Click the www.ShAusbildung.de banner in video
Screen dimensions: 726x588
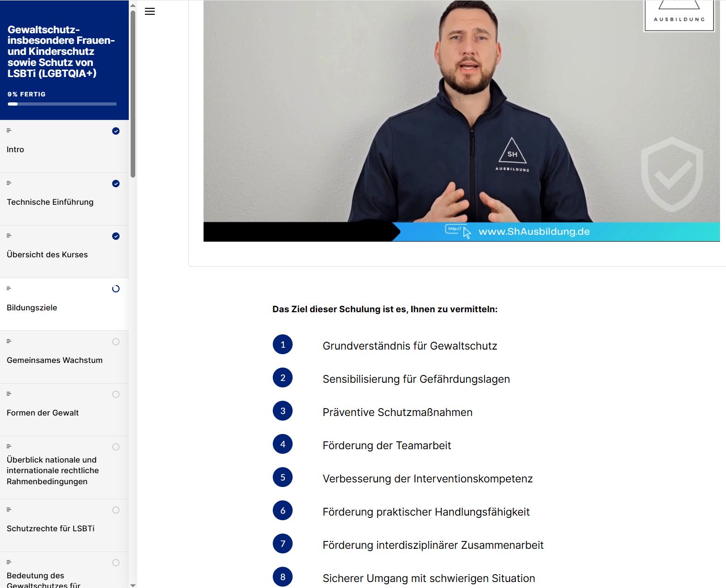pyautogui.click(x=534, y=232)
